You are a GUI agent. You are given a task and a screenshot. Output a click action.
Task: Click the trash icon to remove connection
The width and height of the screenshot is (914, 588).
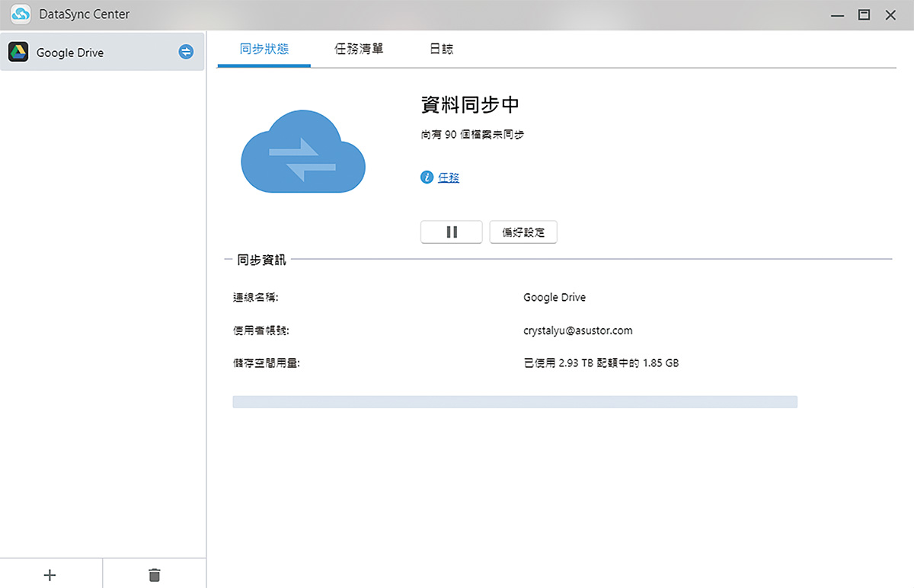155,574
